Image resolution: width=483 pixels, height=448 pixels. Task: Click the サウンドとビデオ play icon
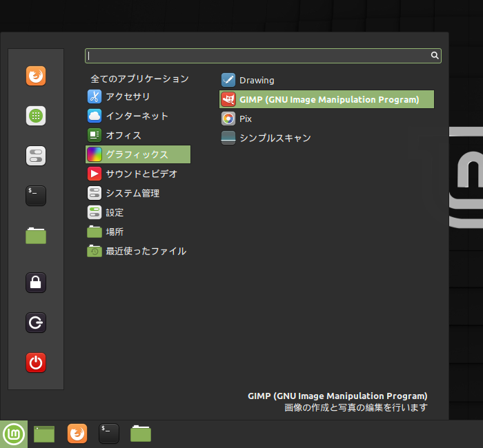(95, 174)
